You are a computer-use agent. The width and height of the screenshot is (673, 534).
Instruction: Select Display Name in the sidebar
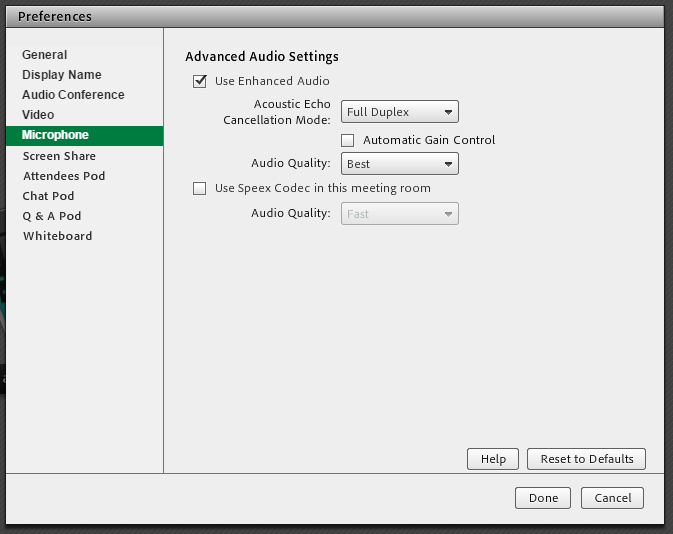click(62, 75)
